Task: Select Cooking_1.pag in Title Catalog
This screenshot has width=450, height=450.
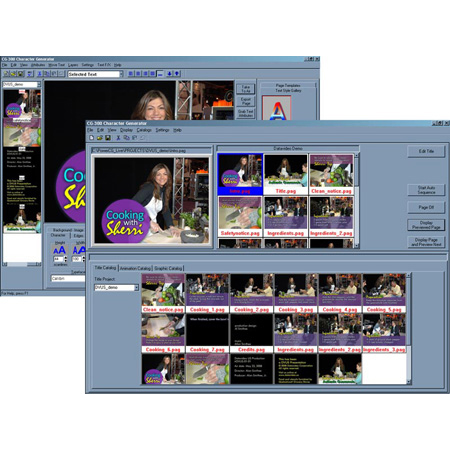Action: coord(207,293)
